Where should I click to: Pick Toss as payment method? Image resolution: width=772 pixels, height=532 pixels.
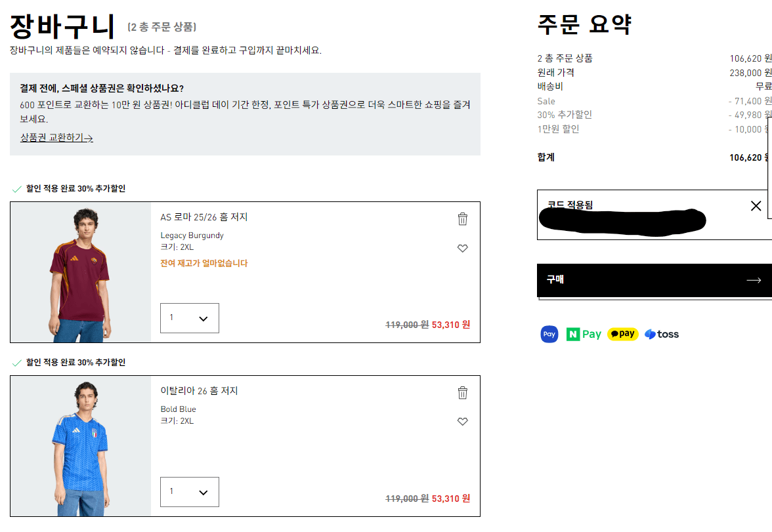[x=661, y=333]
